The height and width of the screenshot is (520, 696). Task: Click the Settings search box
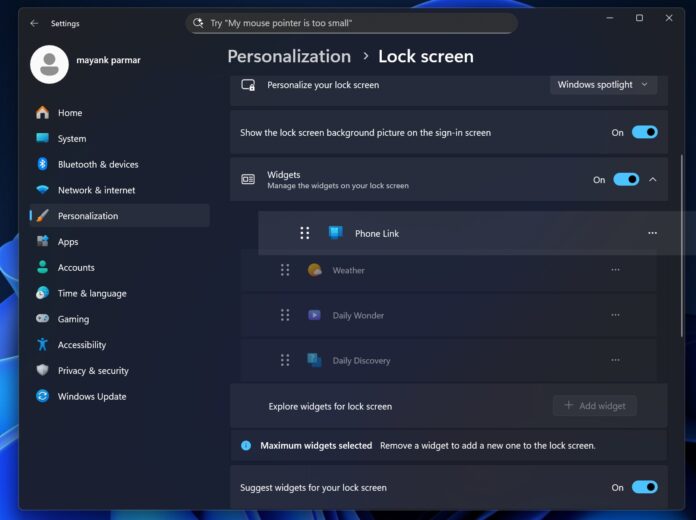[x=352, y=23]
